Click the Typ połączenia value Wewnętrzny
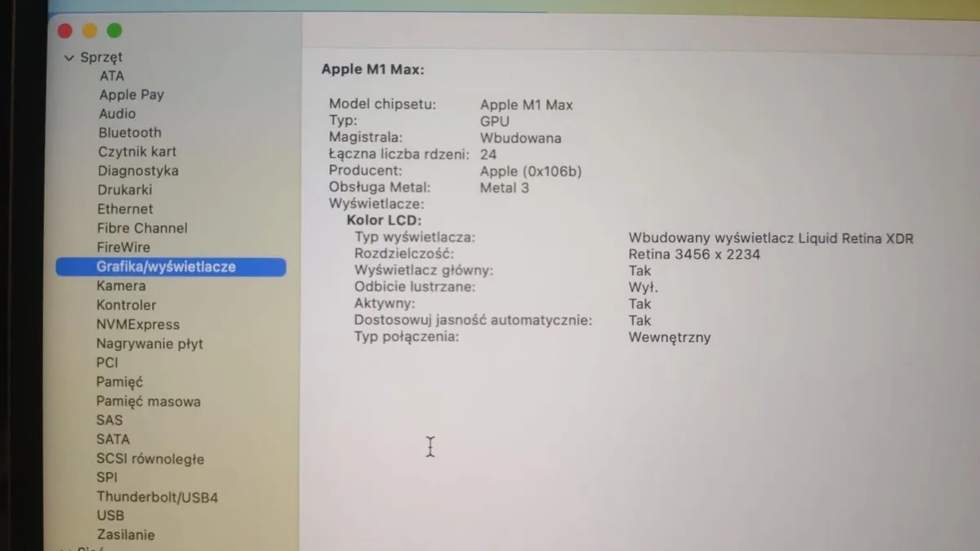 (x=670, y=337)
